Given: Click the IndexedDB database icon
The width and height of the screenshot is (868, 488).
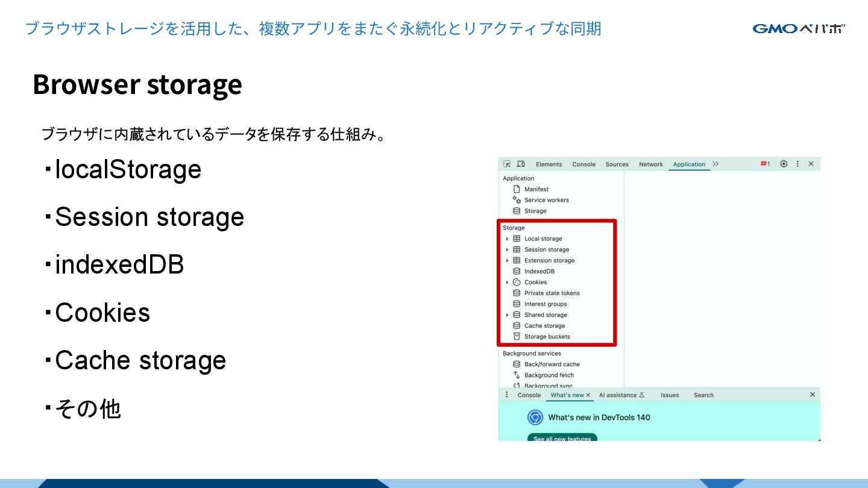Looking at the screenshot, I should [x=517, y=271].
